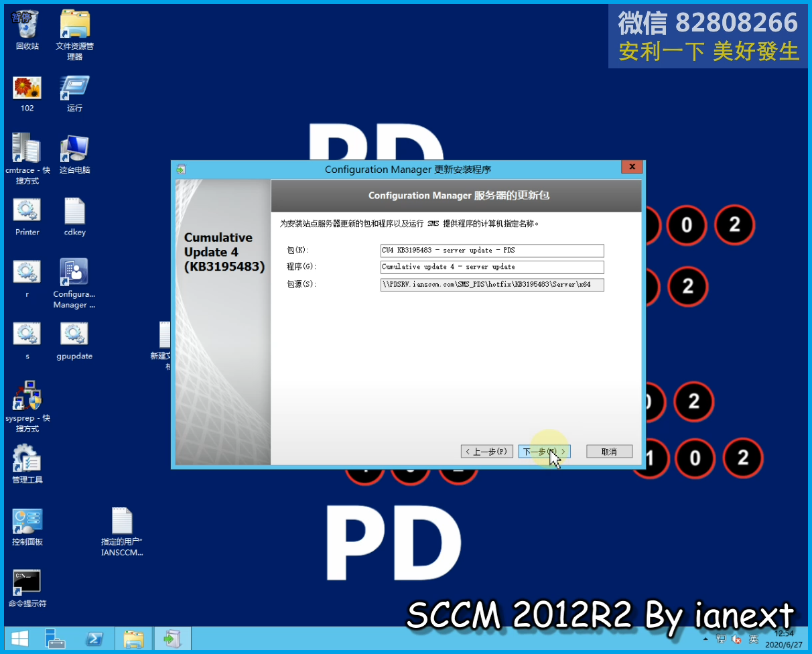Click the 包(K): label
This screenshot has width=812, height=654.
point(298,251)
